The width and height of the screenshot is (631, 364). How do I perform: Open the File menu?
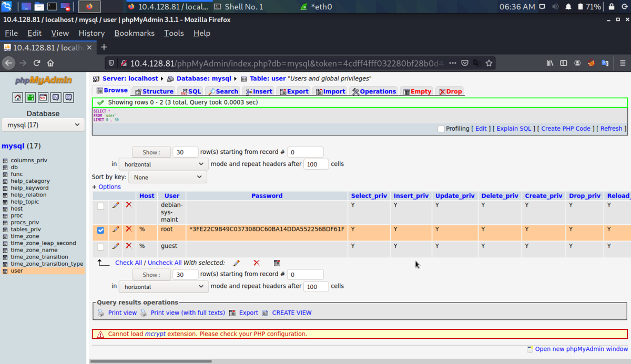pos(11,33)
